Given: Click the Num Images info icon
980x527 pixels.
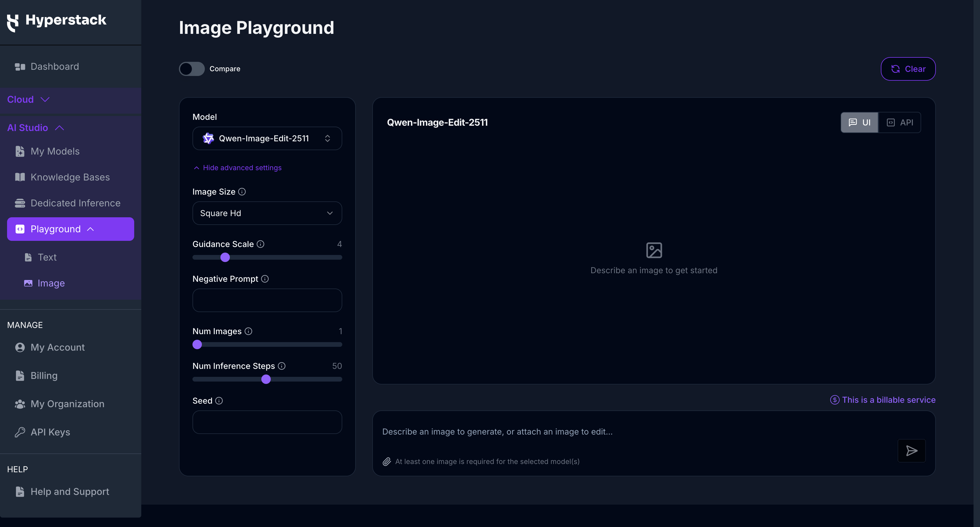Looking at the screenshot, I should tap(248, 332).
